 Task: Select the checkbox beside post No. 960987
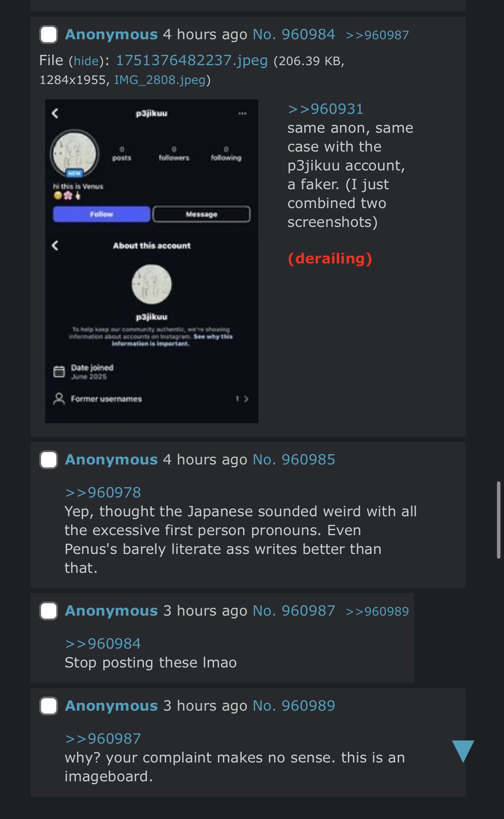pos(49,611)
